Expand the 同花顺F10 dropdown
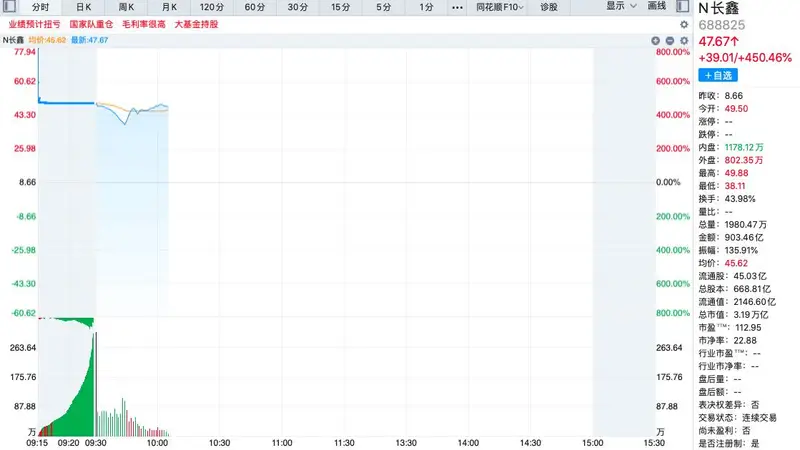The width and height of the screenshot is (800, 450). (x=499, y=7)
